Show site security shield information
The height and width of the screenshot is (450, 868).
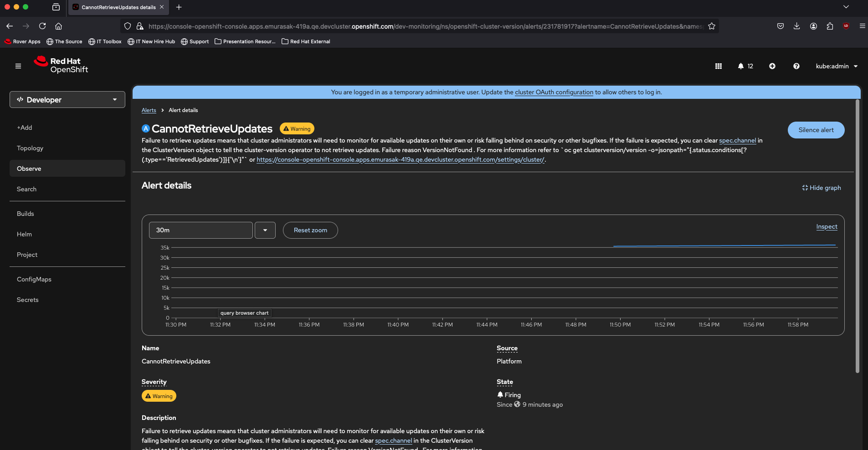point(128,26)
